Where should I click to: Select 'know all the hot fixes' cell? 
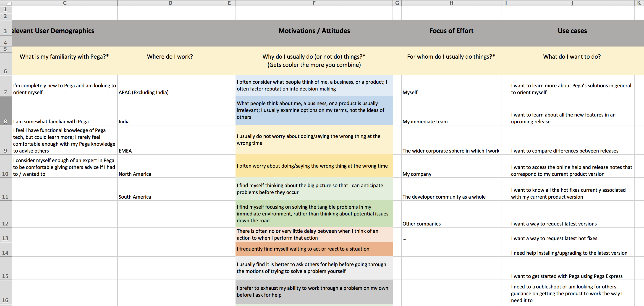point(572,189)
